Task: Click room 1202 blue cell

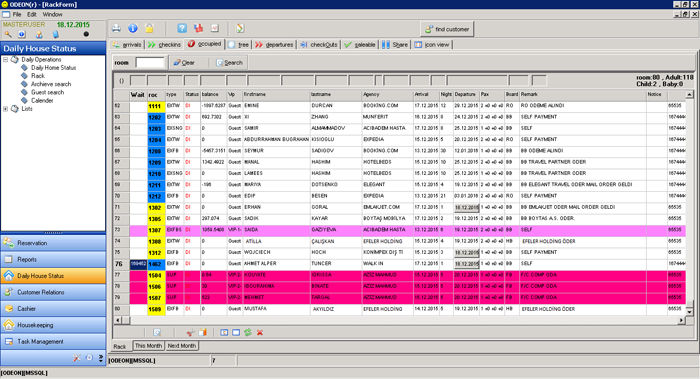Action: click(x=156, y=117)
